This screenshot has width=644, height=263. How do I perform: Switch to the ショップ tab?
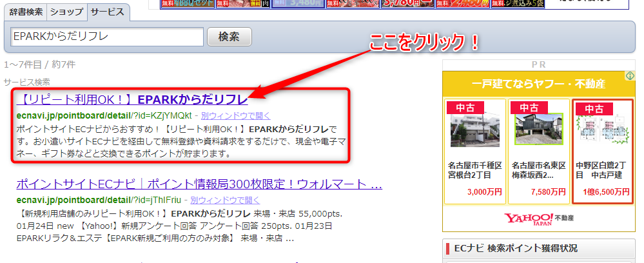[x=66, y=12]
